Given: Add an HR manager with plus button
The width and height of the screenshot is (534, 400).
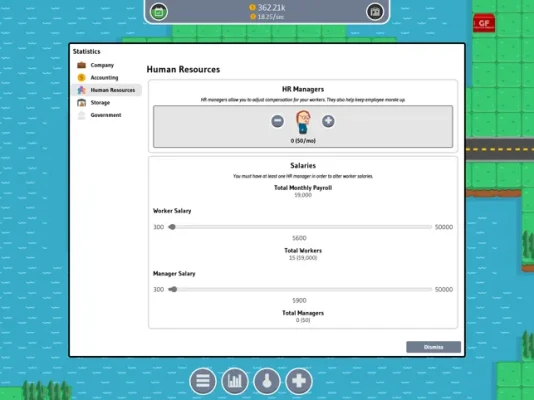Looking at the screenshot, I should pos(328,121).
